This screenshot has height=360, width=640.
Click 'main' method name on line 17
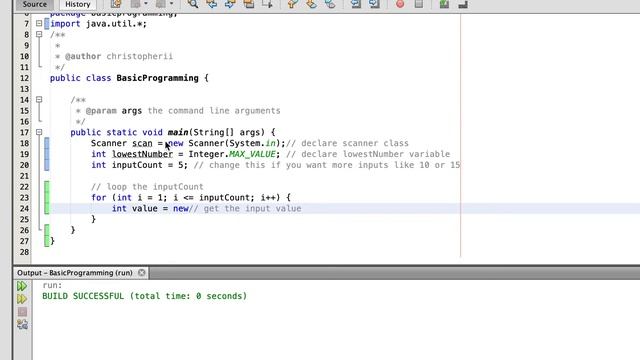(178, 132)
